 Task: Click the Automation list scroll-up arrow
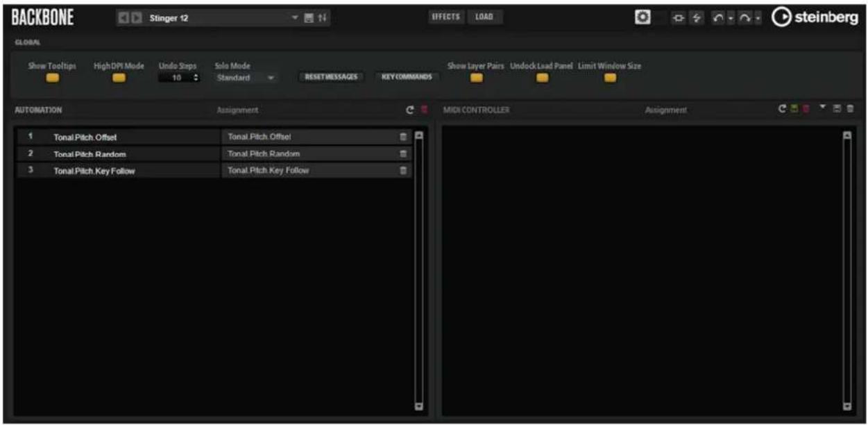[x=418, y=135]
